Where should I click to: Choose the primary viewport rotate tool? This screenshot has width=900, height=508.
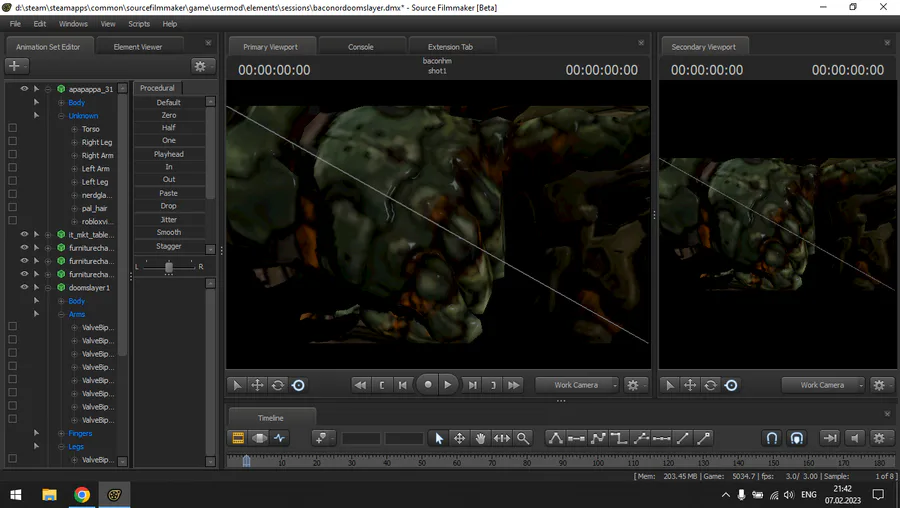coord(278,385)
